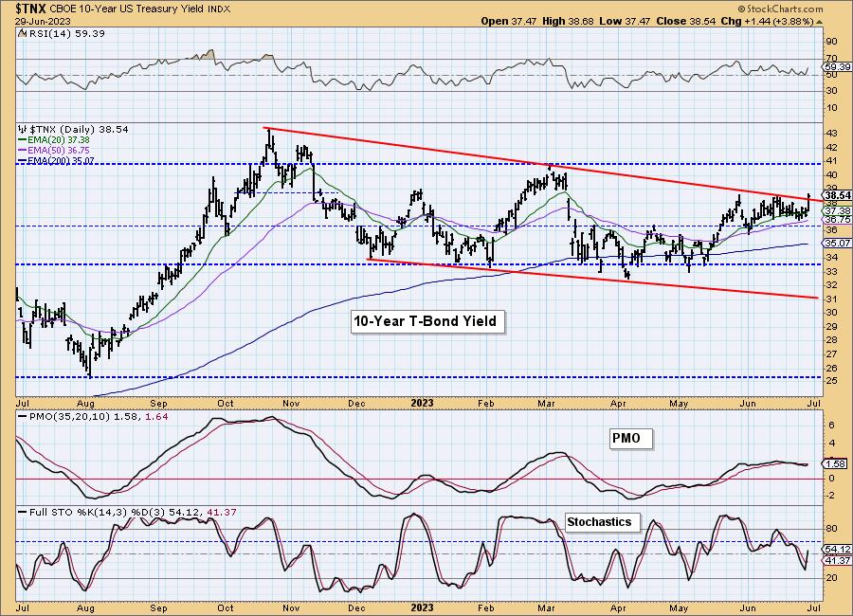
Task: Click the 90 level on the RSI axis
Action: (x=832, y=42)
